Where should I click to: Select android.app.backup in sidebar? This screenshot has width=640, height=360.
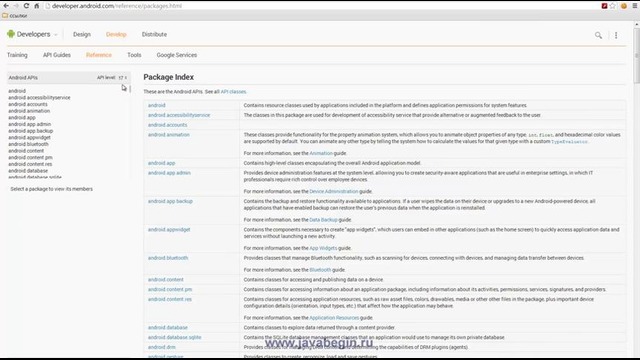(31, 131)
